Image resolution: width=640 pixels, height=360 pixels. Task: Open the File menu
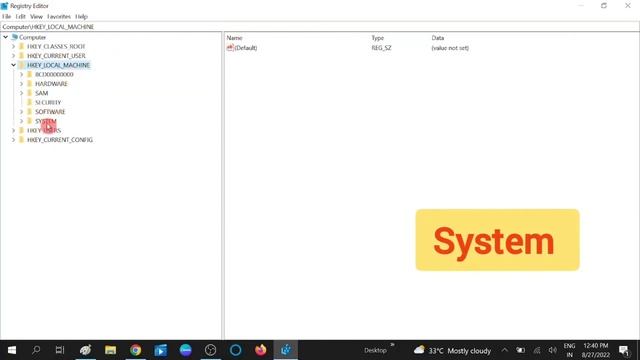[x=7, y=16]
